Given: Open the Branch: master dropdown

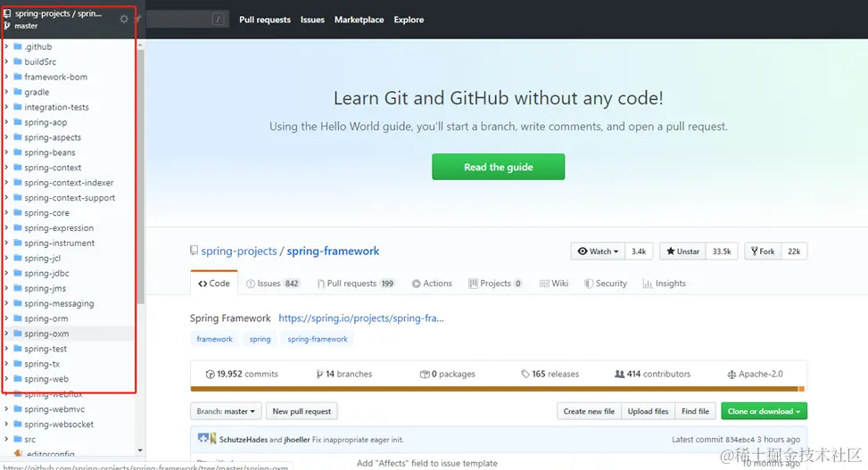Looking at the screenshot, I should click(x=226, y=411).
